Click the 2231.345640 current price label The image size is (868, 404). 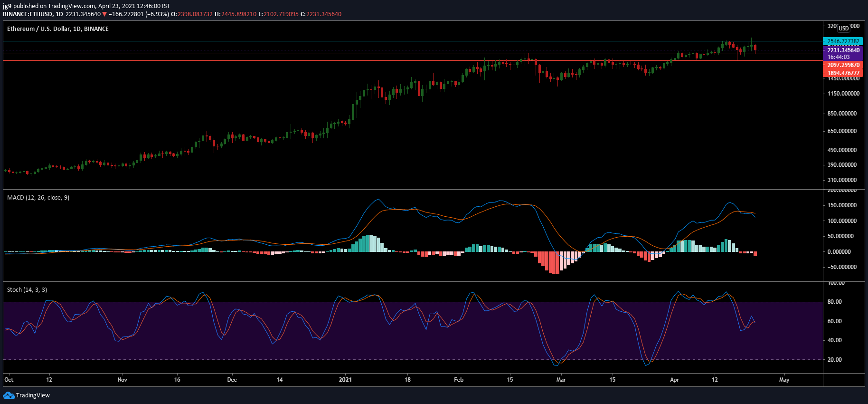point(843,50)
